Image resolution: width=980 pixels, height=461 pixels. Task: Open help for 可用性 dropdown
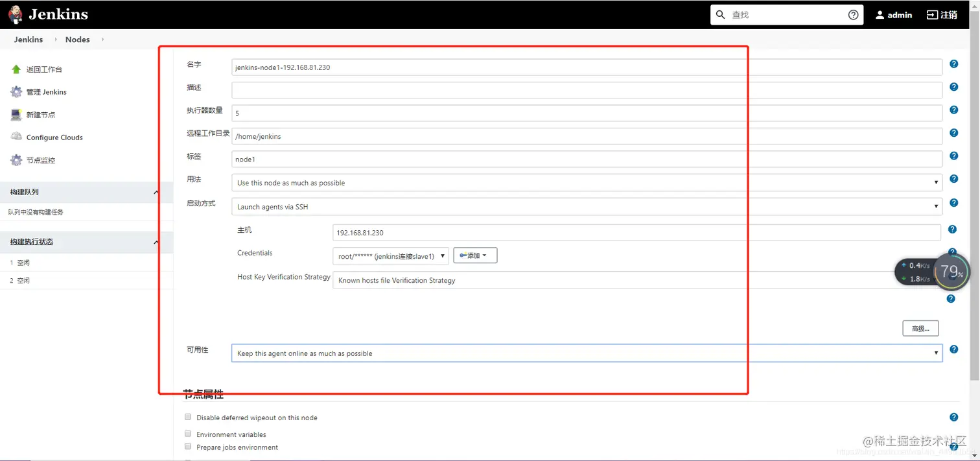(x=954, y=349)
